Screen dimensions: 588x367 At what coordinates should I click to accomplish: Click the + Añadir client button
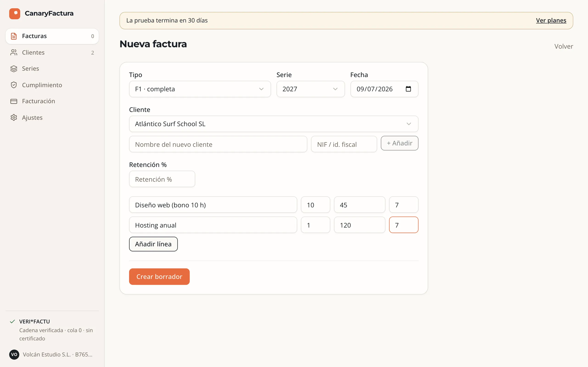399,143
